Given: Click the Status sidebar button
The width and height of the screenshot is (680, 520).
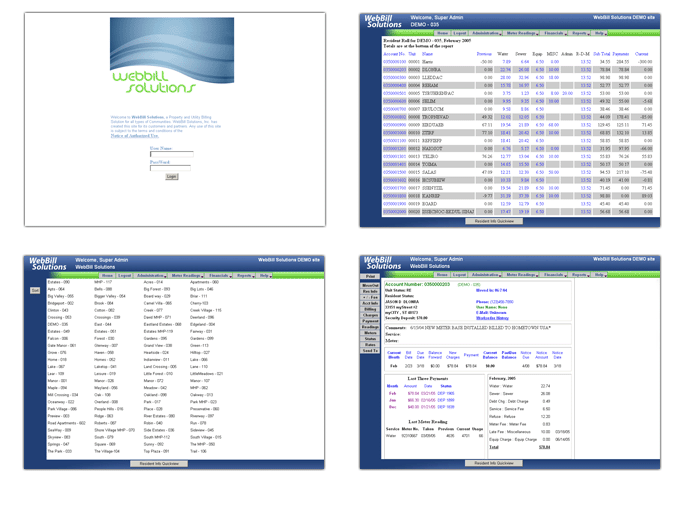Looking at the screenshot, I should 370,339.
